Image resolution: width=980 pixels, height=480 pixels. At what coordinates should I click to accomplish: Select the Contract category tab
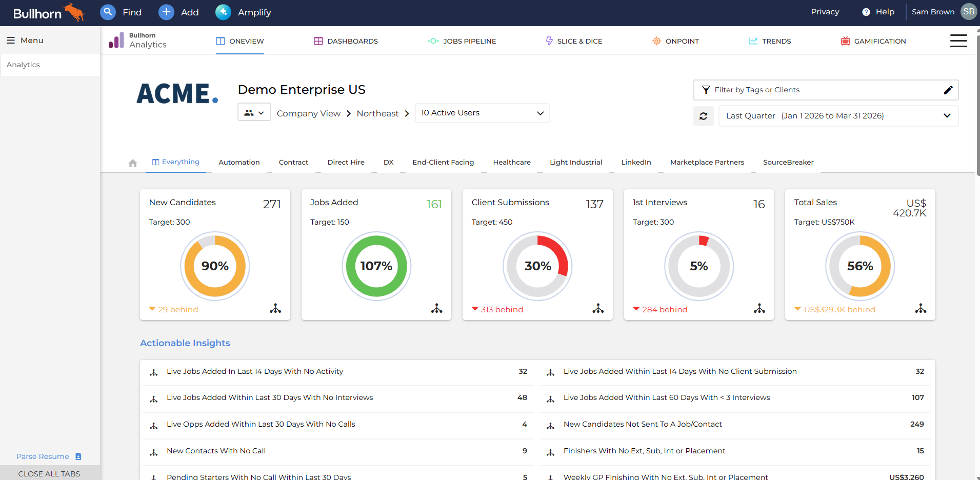(x=293, y=162)
